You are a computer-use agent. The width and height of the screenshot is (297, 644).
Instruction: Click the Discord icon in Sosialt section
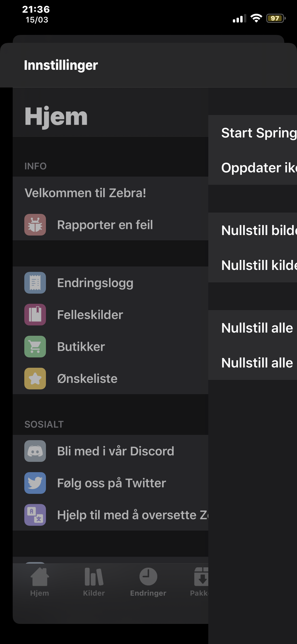tap(35, 451)
